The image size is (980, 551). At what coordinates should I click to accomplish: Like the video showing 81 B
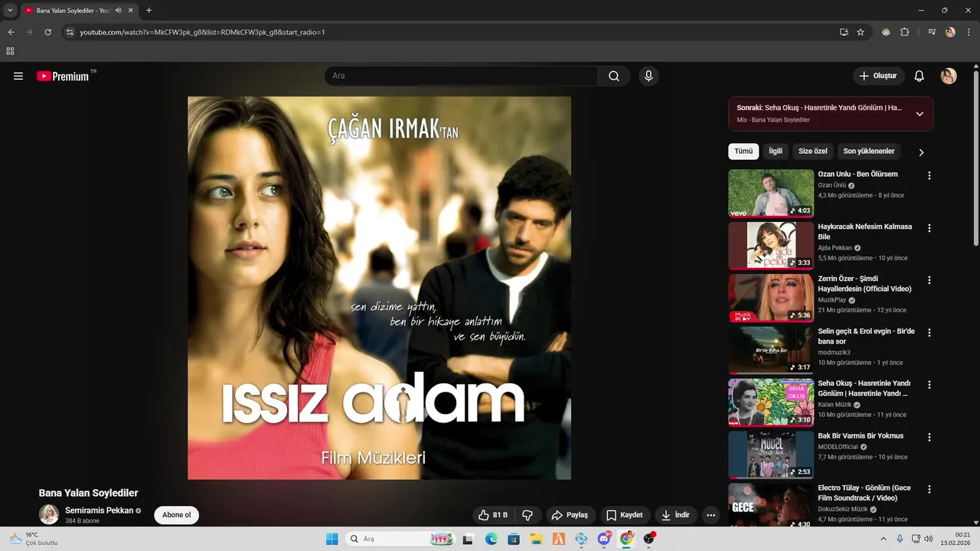492,515
